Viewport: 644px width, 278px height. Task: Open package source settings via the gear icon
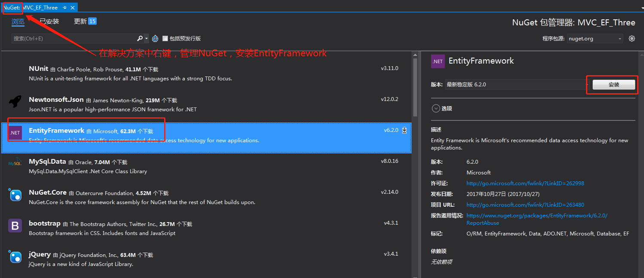tap(632, 39)
